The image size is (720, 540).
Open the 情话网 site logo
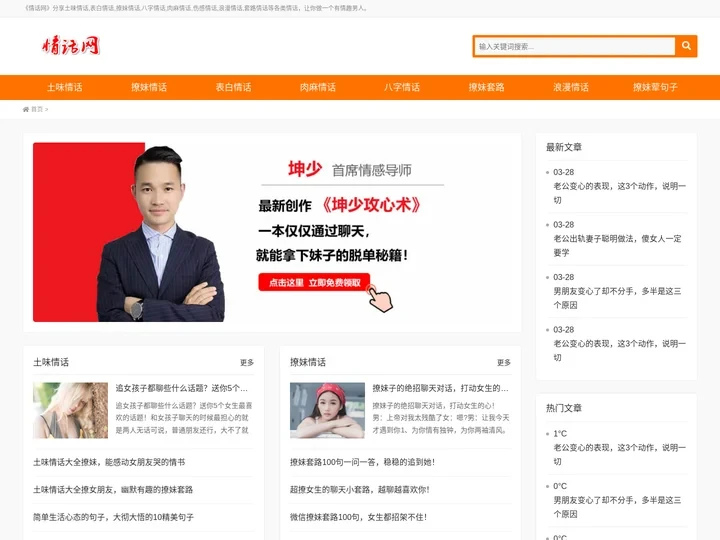(71, 45)
